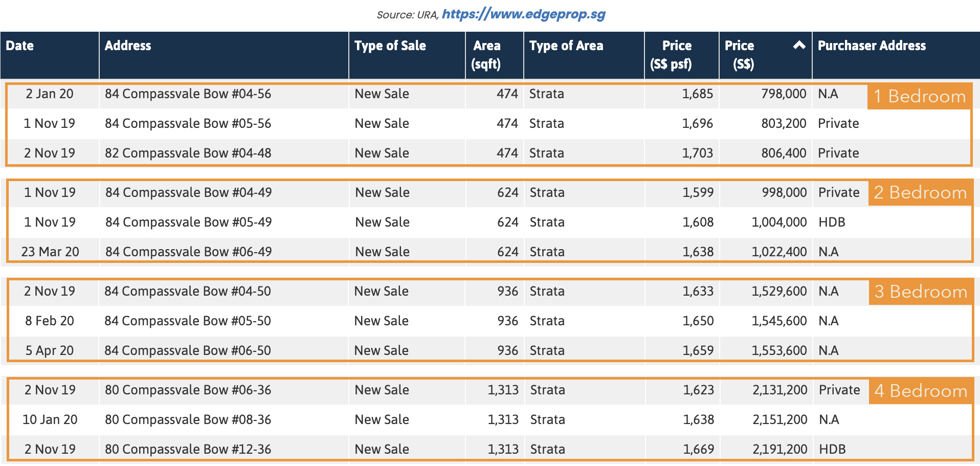This screenshot has height=466, width=980.
Task: Click the psf value 1,633
Action: (x=698, y=292)
